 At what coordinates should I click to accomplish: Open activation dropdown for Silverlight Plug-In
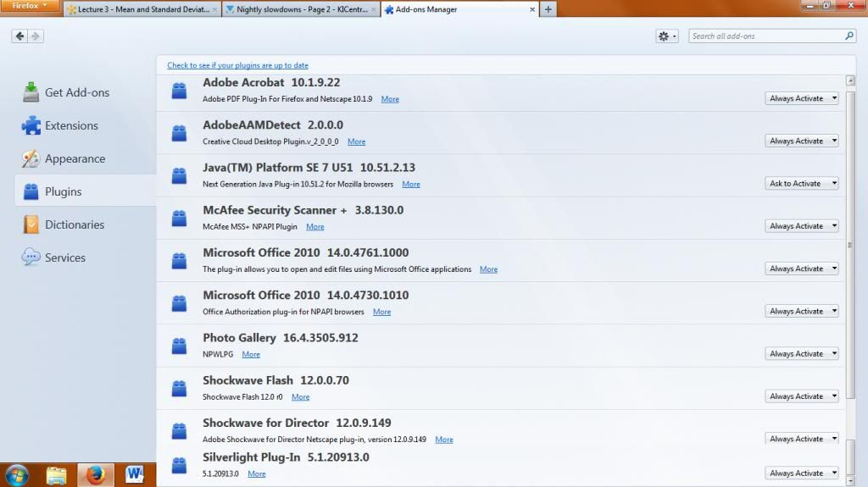[x=802, y=473]
